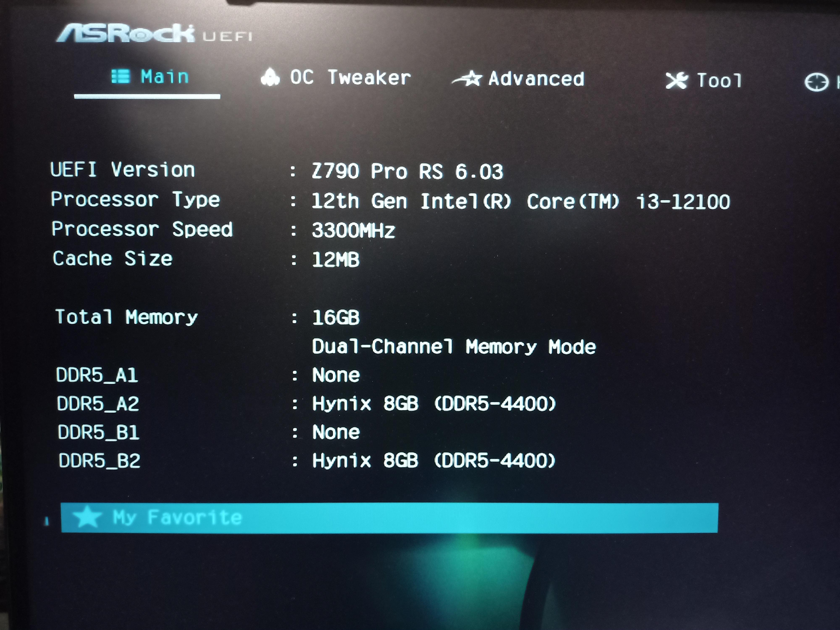Click the Main tab list icon
Viewport: 840px width, 630px height.
pyautogui.click(x=121, y=76)
